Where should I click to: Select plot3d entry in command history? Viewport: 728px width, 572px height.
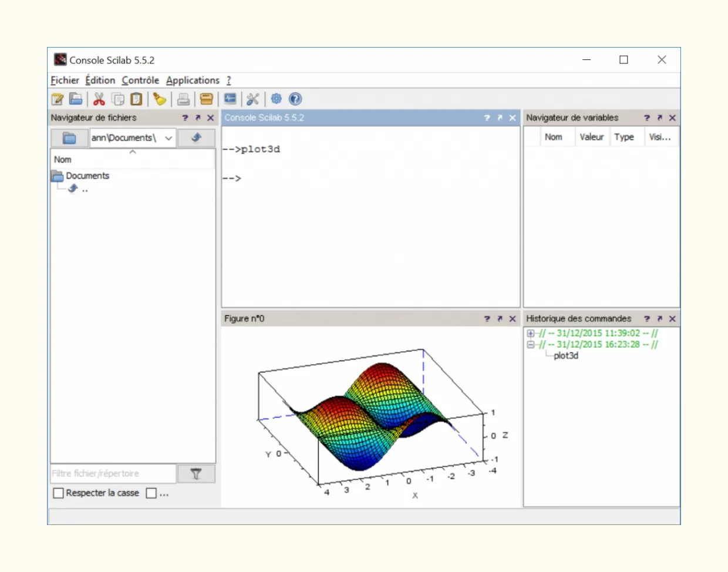566,356
